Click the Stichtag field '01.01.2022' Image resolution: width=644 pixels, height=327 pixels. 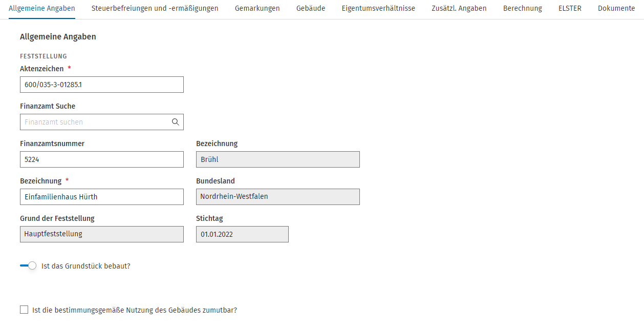click(x=242, y=234)
